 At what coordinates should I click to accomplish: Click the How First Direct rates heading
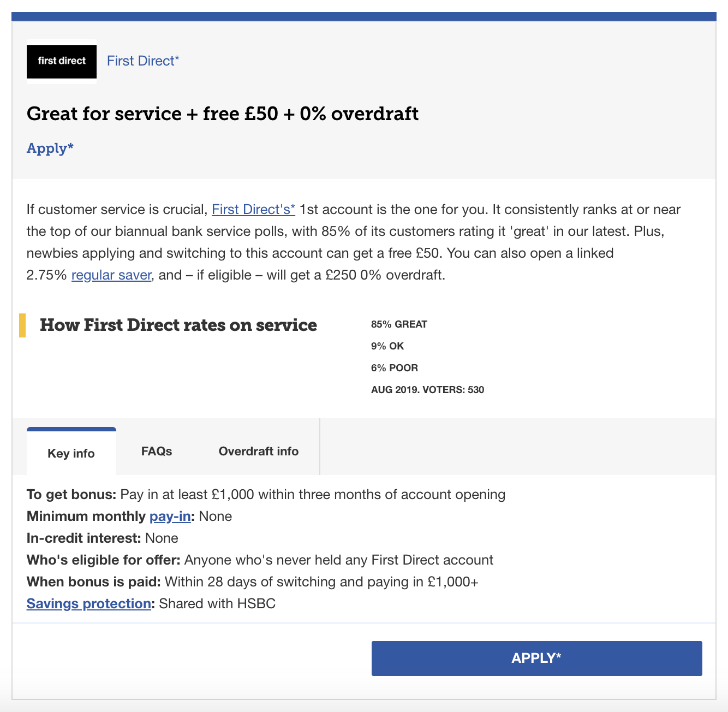click(178, 325)
